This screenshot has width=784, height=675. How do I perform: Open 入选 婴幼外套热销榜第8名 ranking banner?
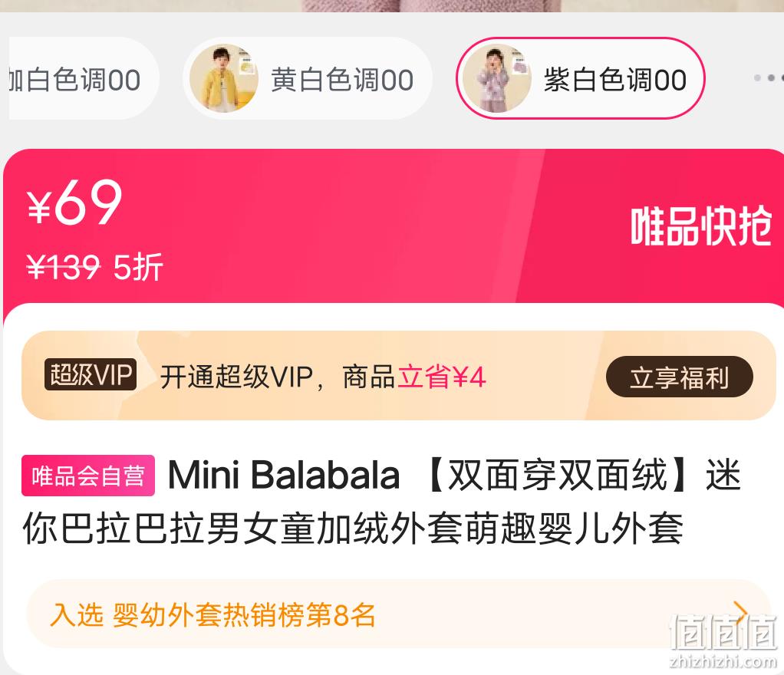397,614
